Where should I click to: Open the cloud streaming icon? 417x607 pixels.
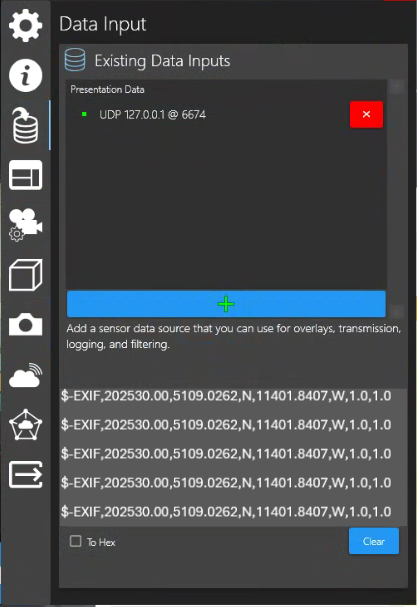pyautogui.click(x=26, y=375)
